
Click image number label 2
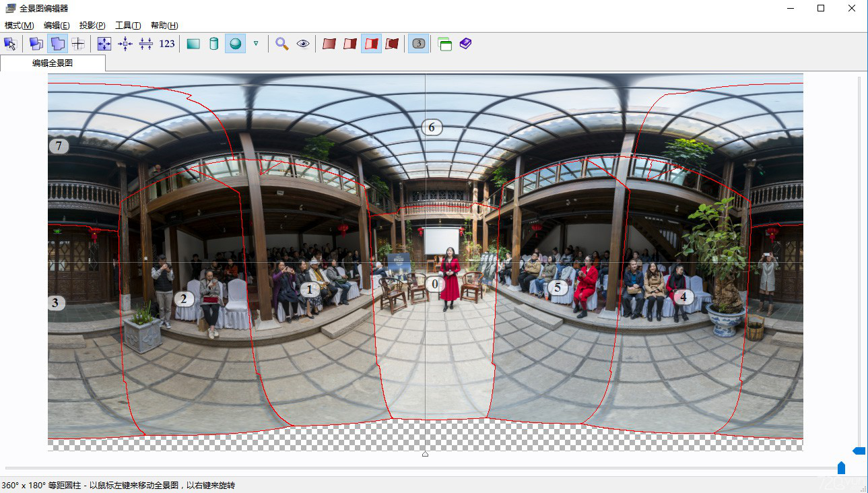(183, 298)
